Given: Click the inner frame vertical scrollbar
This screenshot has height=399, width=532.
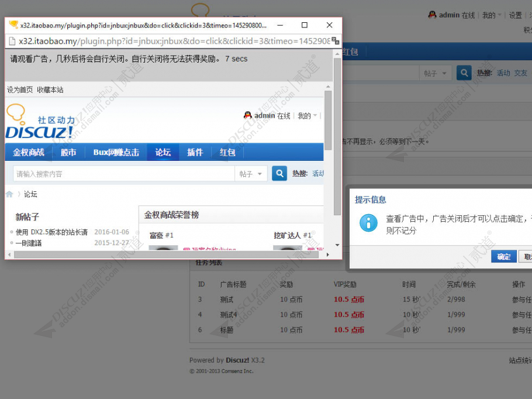Looking at the screenshot, I should pos(328,120).
